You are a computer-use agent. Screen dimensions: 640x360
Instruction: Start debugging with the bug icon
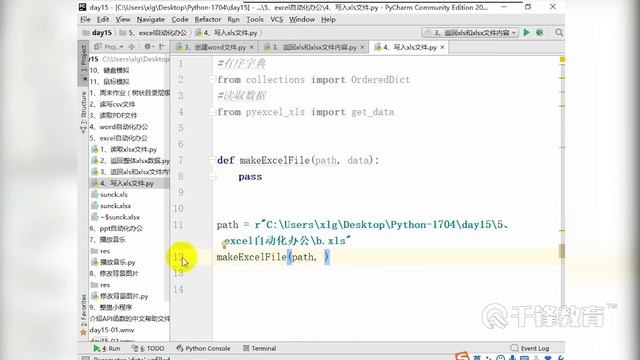[540, 32]
